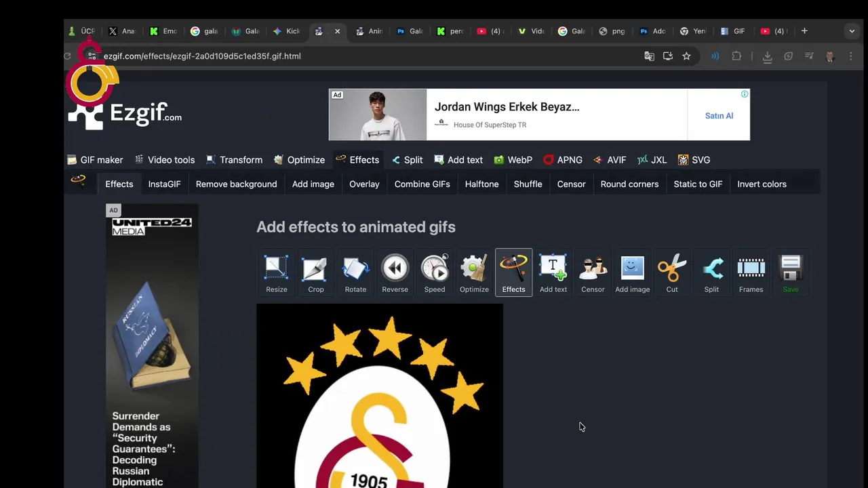Open the Add text main menu
Image resolution: width=868 pixels, height=488 pixels.
(x=458, y=160)
